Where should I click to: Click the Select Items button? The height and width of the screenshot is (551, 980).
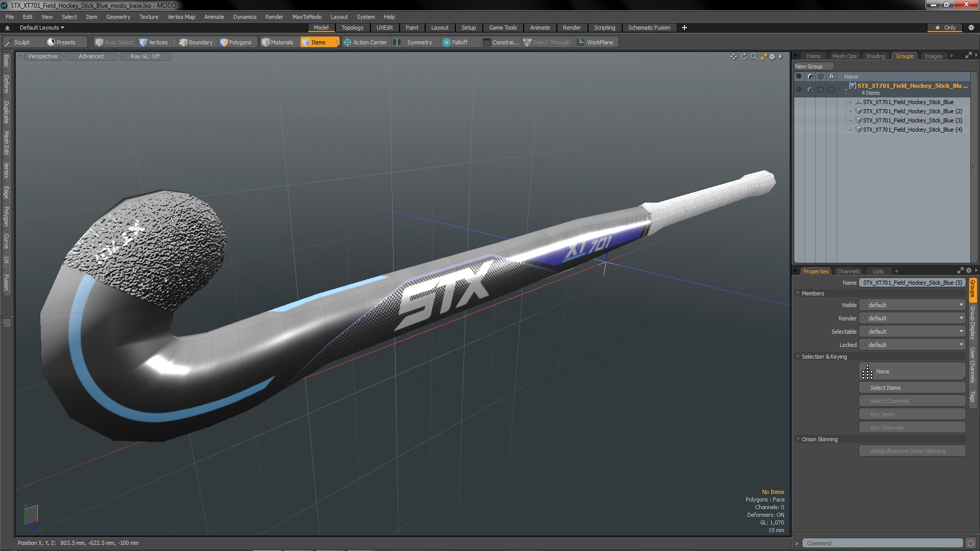(912, 388)
